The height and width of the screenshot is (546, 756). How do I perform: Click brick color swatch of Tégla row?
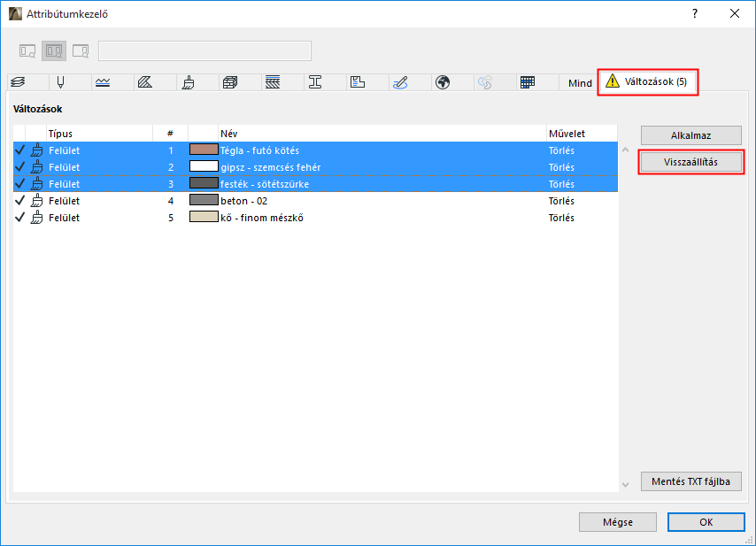click(204, 150)
